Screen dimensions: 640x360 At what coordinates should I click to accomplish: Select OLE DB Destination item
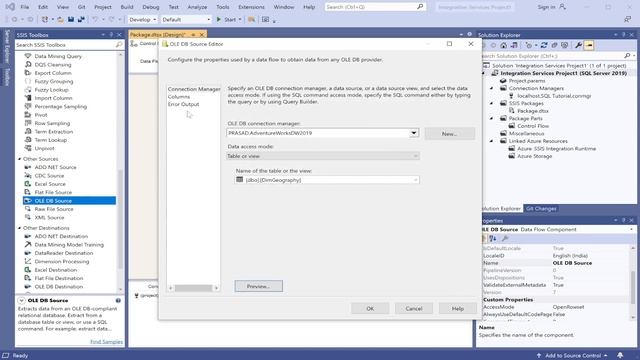pyautogui.click(x=58, y=287)
